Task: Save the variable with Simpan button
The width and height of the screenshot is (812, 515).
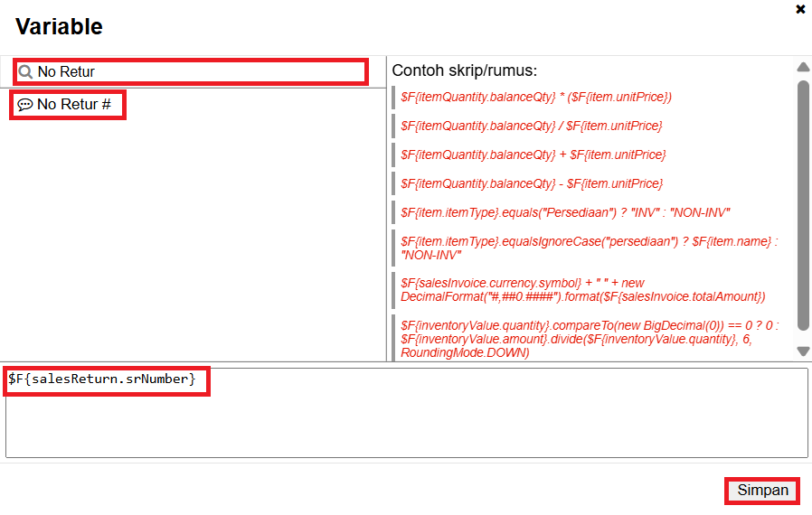Action: tap(762, 491)
